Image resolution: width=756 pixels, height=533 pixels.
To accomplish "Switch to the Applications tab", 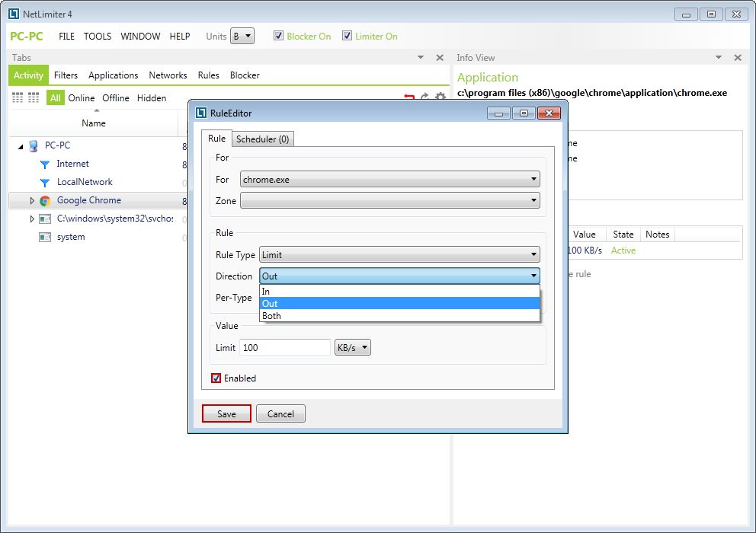I will coord(113,75).
